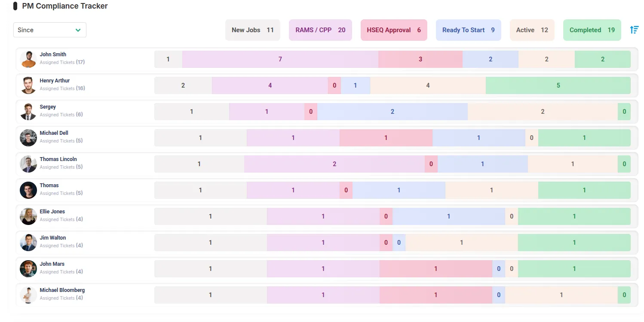
Task: Filter by HSEQ Approval status
Action: click(x=393, y=30)
